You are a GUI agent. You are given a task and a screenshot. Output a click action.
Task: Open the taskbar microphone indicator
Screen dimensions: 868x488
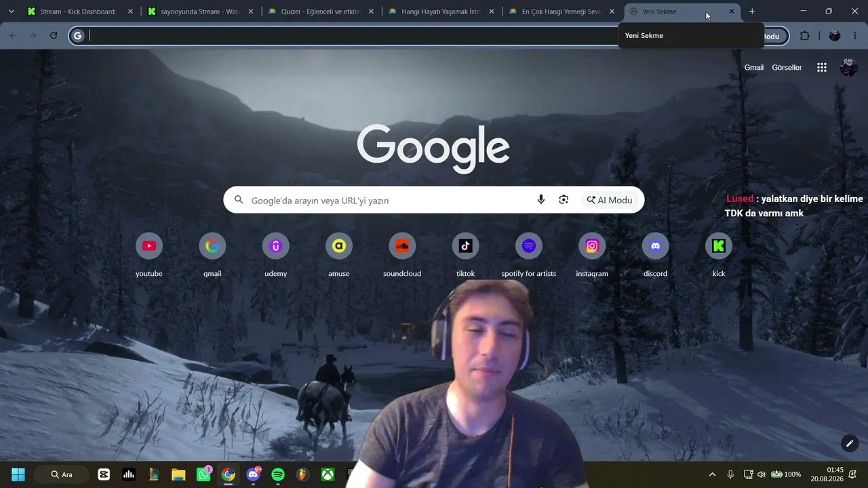(730, 474)
